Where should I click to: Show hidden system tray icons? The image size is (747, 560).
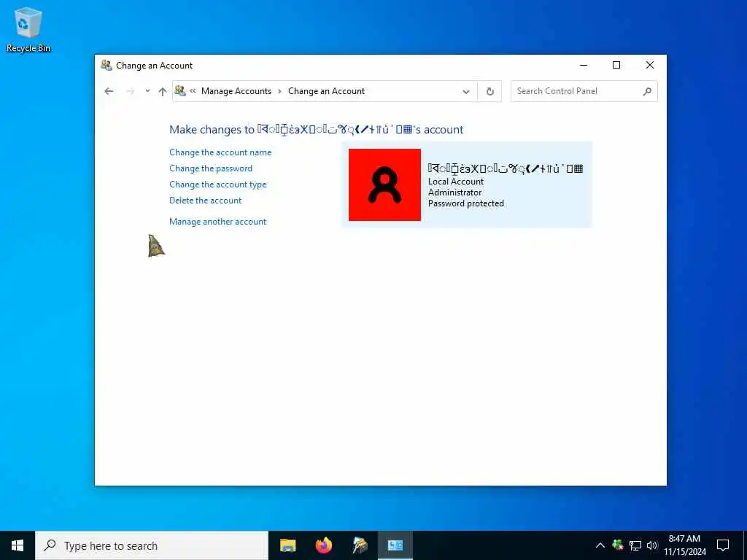click(x=600, y=545)
